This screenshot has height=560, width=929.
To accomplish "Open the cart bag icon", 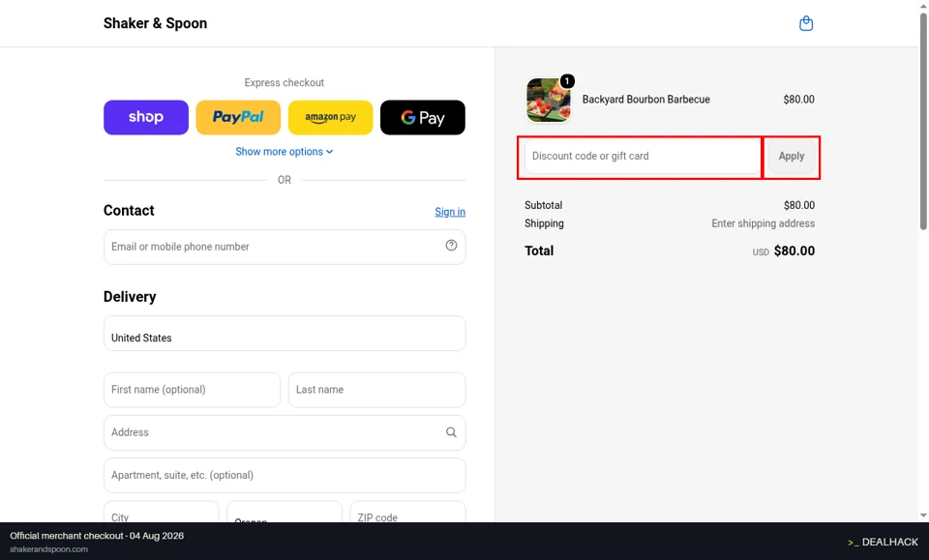I will point(806,23).
